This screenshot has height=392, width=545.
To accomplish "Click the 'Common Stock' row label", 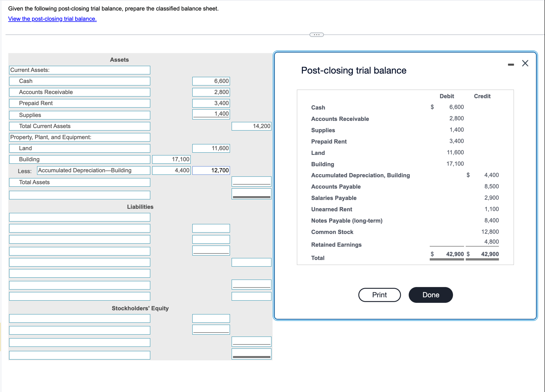I will (332, 232).
